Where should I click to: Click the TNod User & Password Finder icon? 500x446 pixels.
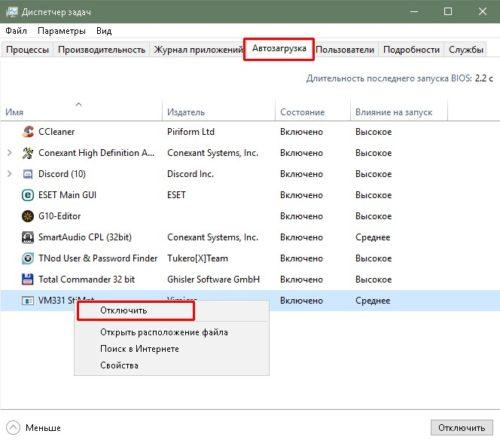(28, 258)
